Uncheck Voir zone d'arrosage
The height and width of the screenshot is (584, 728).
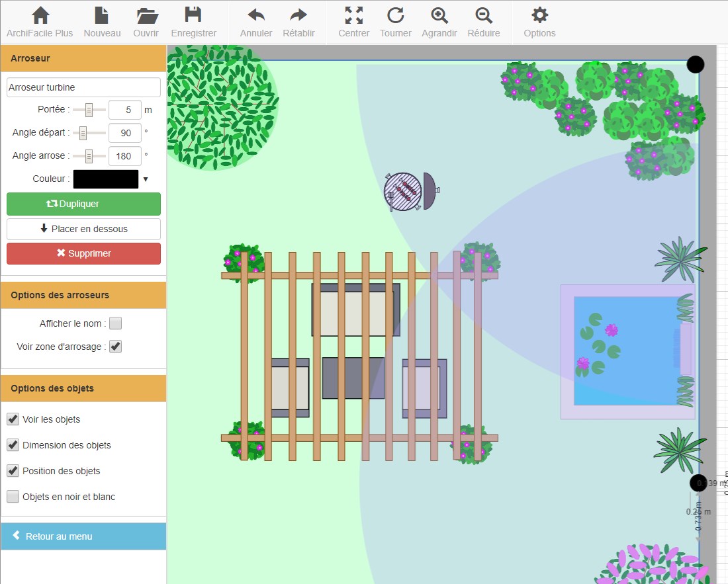pyautogui.click(x=116, y=346)
